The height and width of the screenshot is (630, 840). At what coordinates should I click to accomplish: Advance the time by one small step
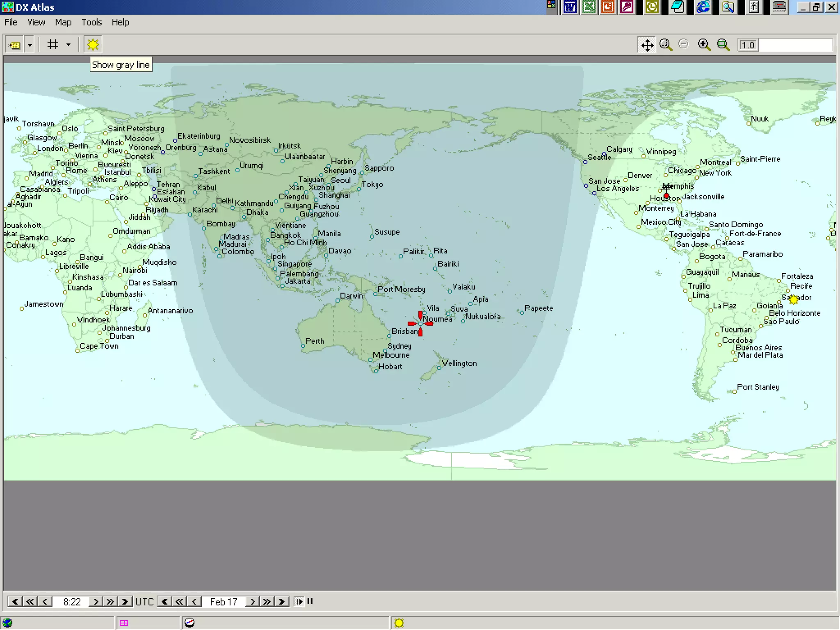pyautogui.click(x=96, y=602)
